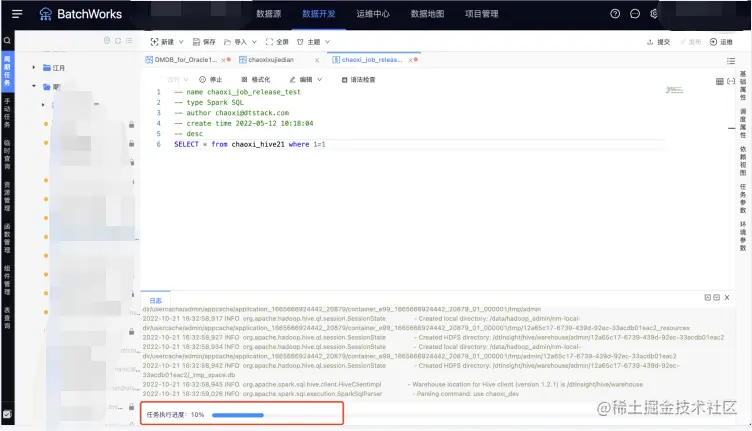This screenshot has height=431, width=752.
Task: Click the checklist icon at sidebar bottom
Action: tap(7, 414)
